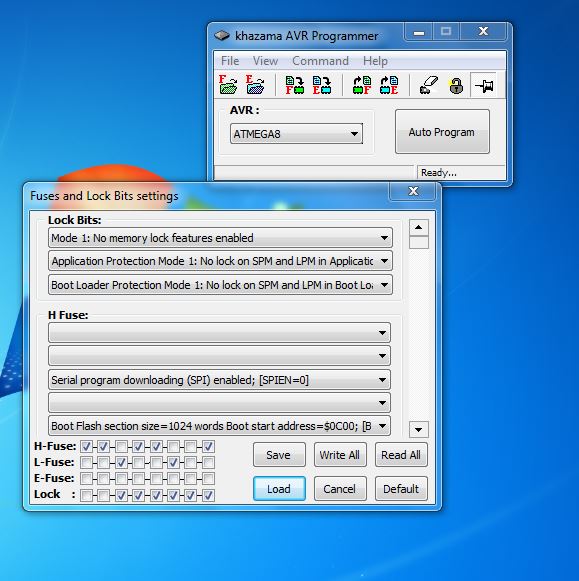Click the Default button
This screenshot has height=581, width=579.
[x=401, y=489]
